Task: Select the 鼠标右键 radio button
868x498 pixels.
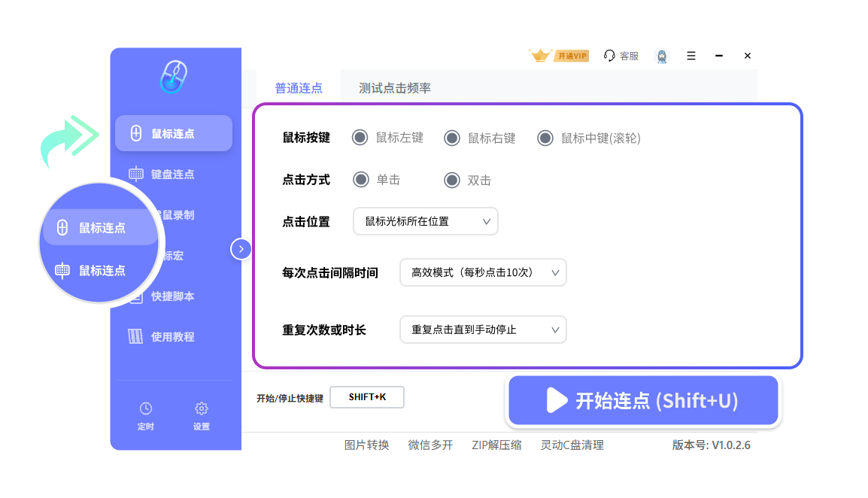Action: (452, 138)
